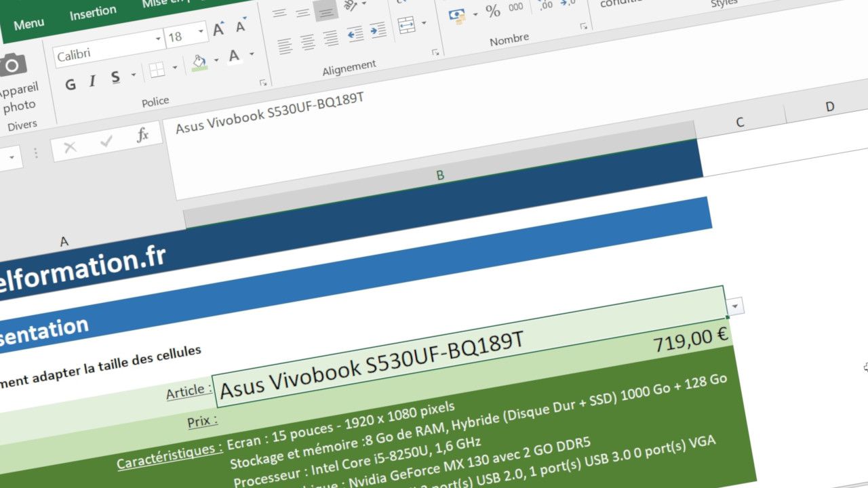Center text horizontally
Viewport: 868px width, 488px height.
tap(309, 42)
